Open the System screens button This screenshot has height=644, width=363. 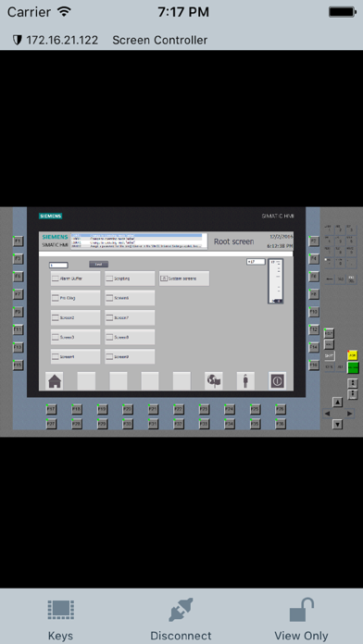(184, 279)
